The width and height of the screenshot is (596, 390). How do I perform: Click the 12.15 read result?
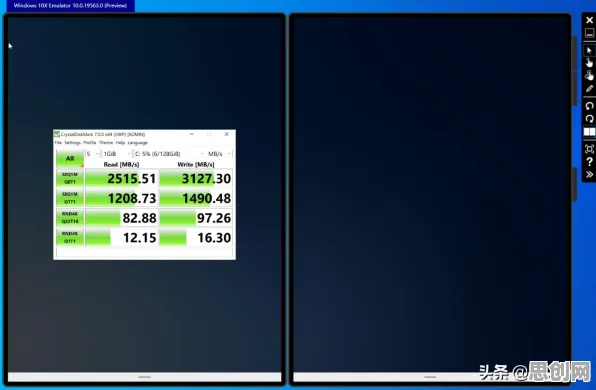121,238
